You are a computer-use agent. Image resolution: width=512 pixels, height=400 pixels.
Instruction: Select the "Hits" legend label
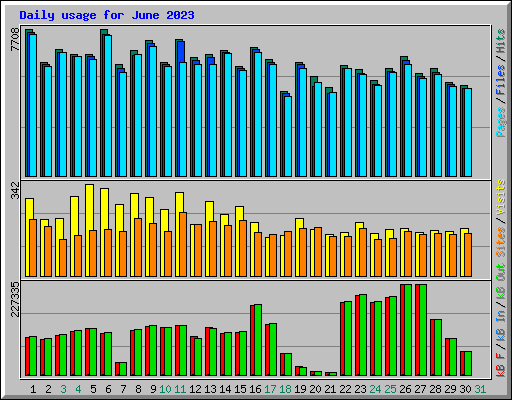501,41
